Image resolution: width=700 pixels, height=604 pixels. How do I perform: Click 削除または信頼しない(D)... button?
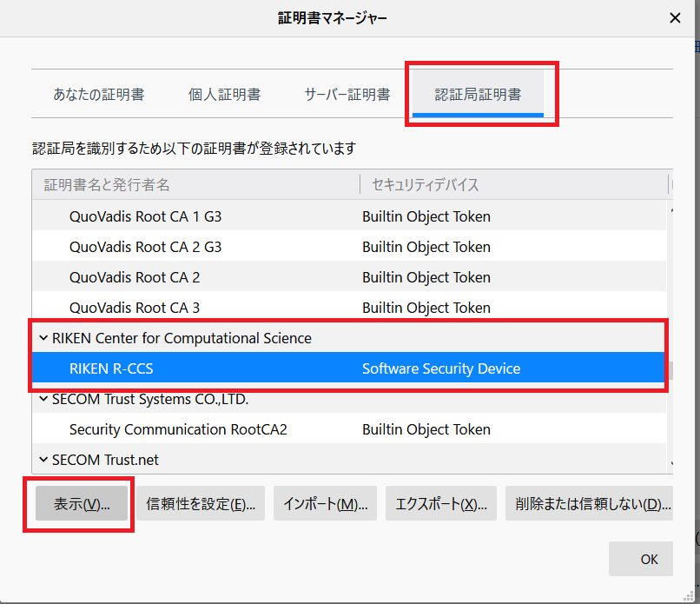point(588,504)
